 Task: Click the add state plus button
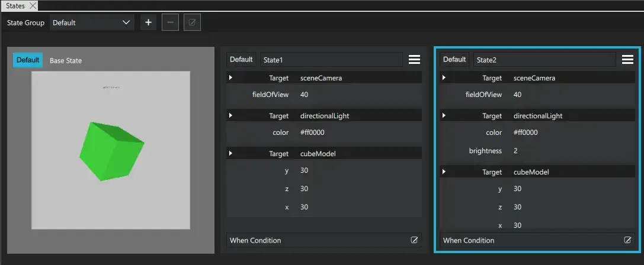coord(148,23)
